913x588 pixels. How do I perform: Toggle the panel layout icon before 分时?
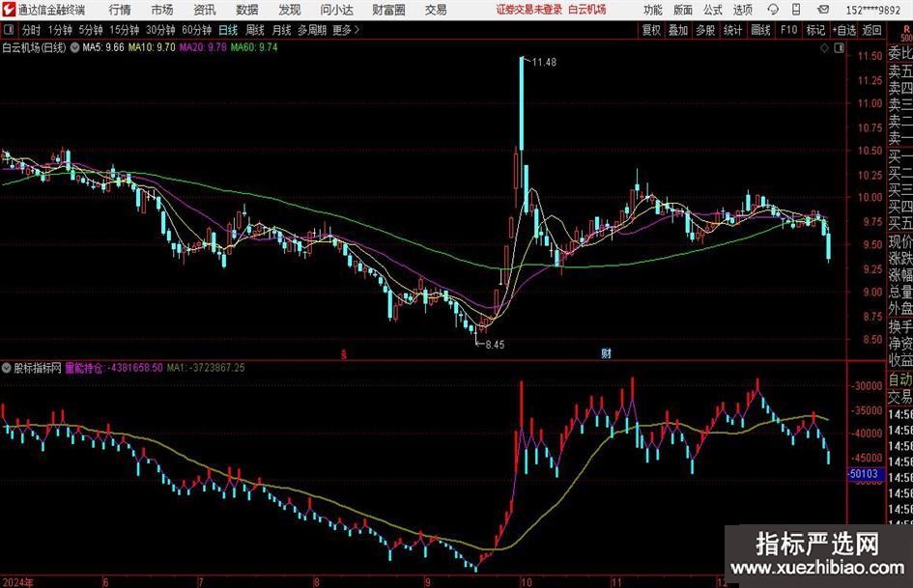pos(10,30)
